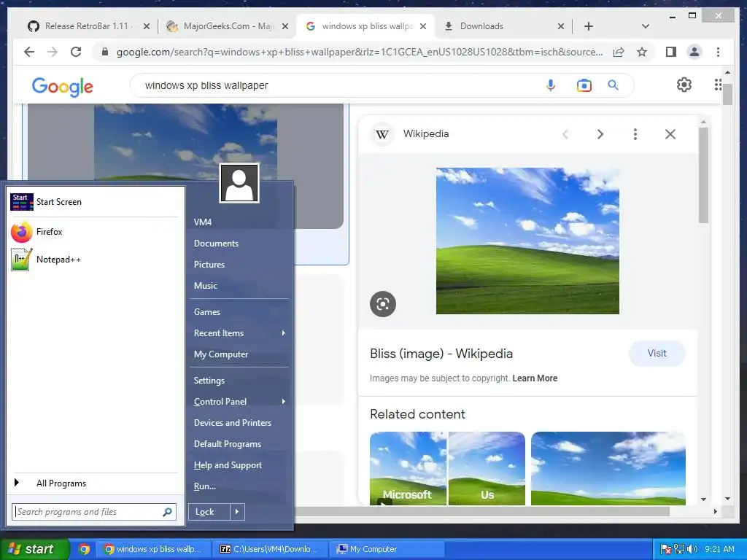The image size is (747, 560).
Task: Open Google quick settings gear
Action: click(x=684, y=85)
